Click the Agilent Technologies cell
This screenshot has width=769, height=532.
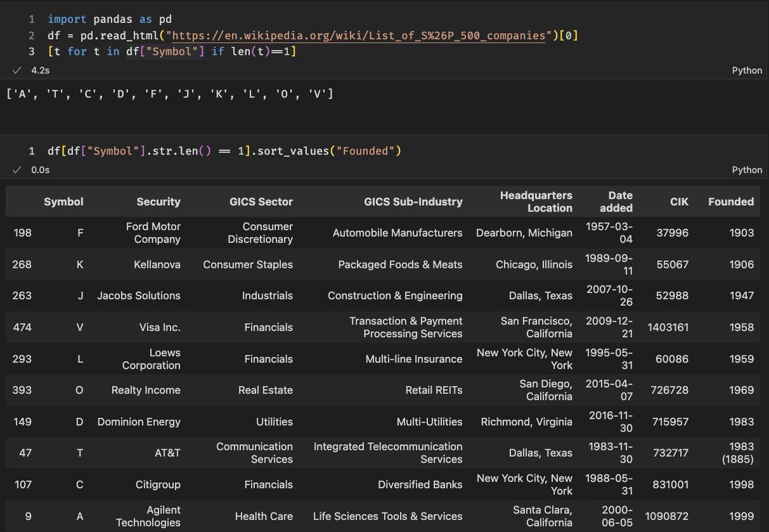148,516
